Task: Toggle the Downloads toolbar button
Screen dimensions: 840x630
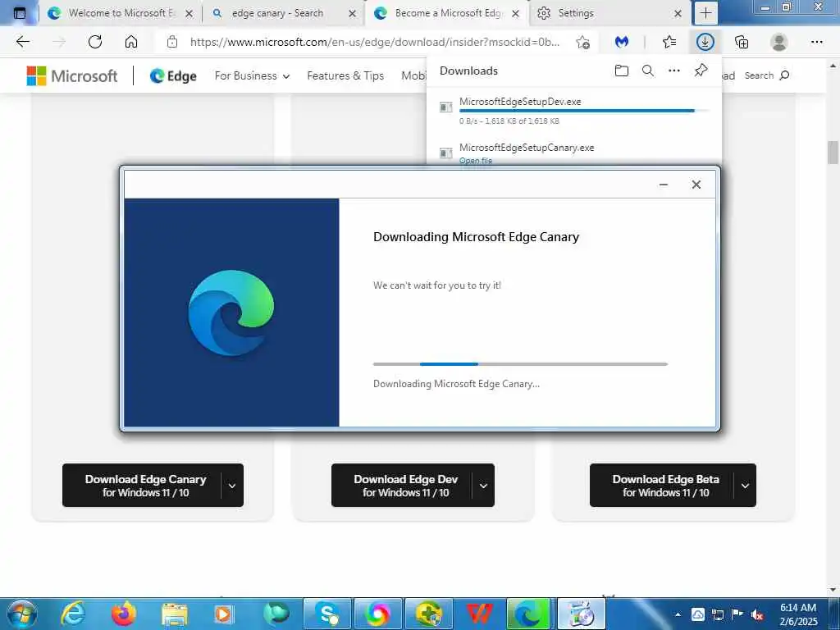Action: 705,42
